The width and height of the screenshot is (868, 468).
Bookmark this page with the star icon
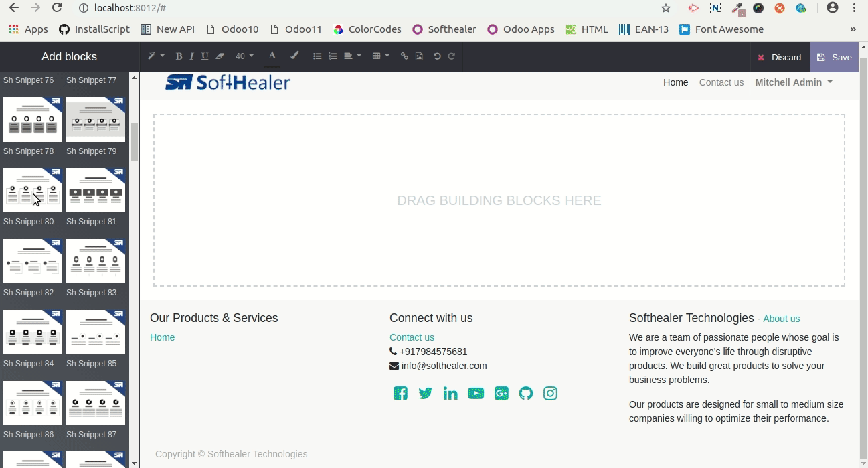pos(665,8)
